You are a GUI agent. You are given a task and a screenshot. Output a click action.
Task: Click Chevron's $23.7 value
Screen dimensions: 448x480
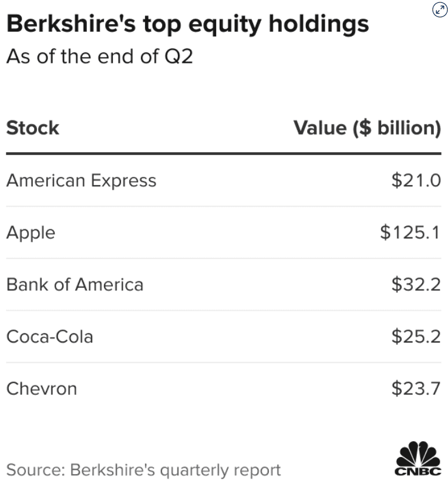coord(416,388)
